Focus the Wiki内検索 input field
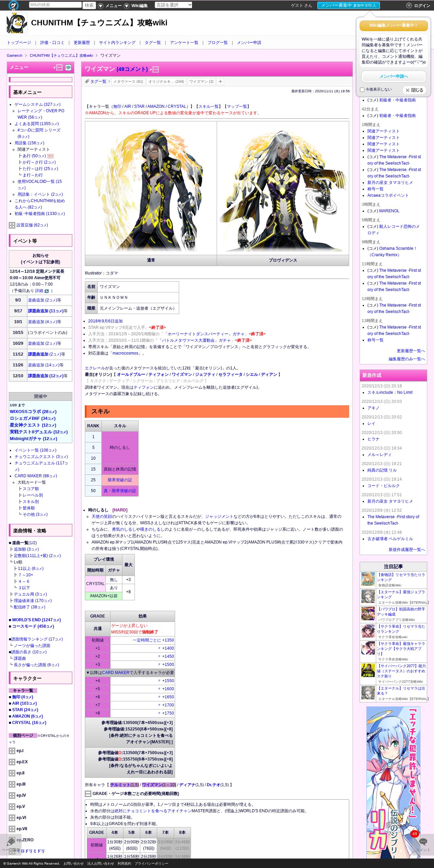The width and height of the screenshot is (434, 868). pyautogui.click(x=55, y=5)
